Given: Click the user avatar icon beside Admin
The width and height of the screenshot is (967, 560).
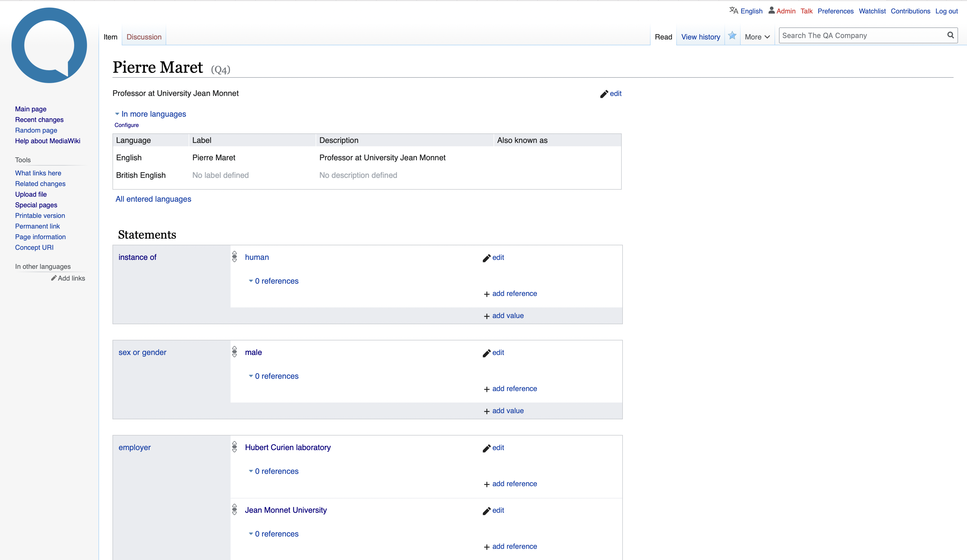Looking at the screenshot, I should [771, 10].
